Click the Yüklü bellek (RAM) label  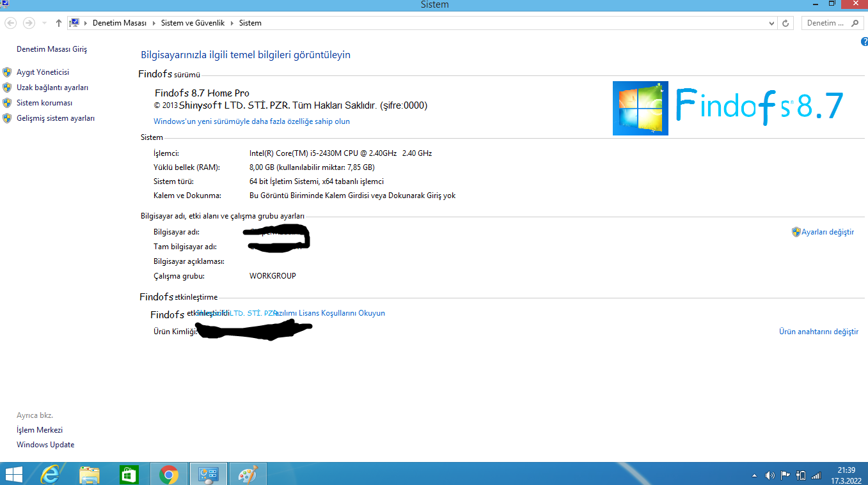pos(187,167)
